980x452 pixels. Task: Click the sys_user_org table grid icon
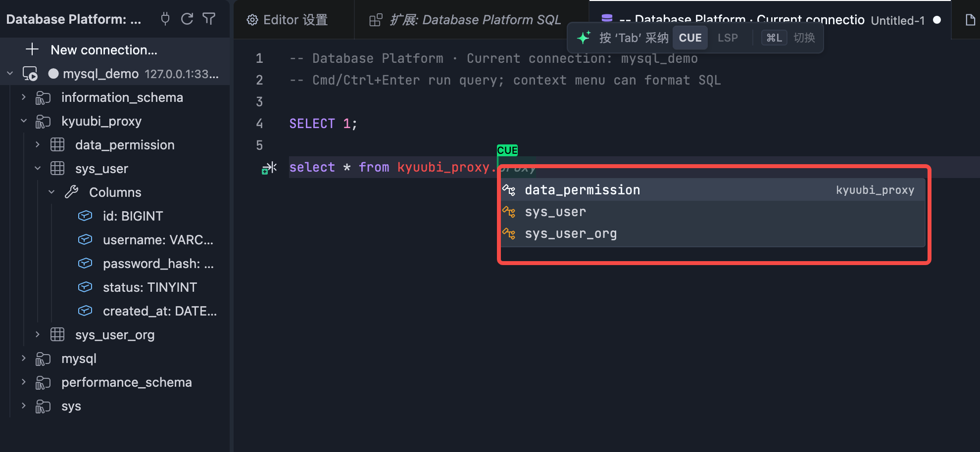pyautogui.click(x=57, y=335)
